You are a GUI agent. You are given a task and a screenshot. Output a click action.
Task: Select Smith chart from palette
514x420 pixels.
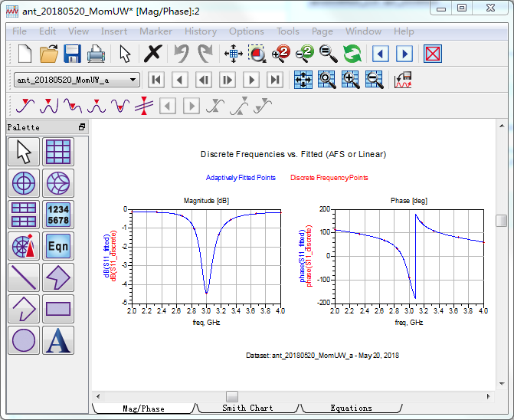click(58, 183)
